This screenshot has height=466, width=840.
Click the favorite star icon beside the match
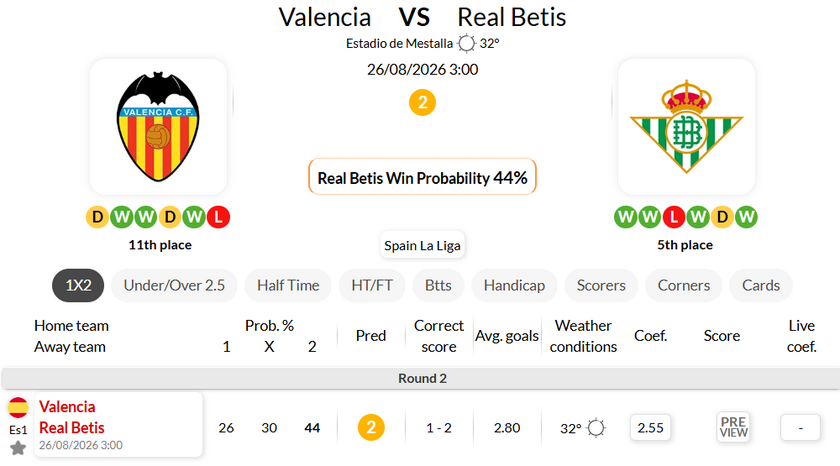18,448
